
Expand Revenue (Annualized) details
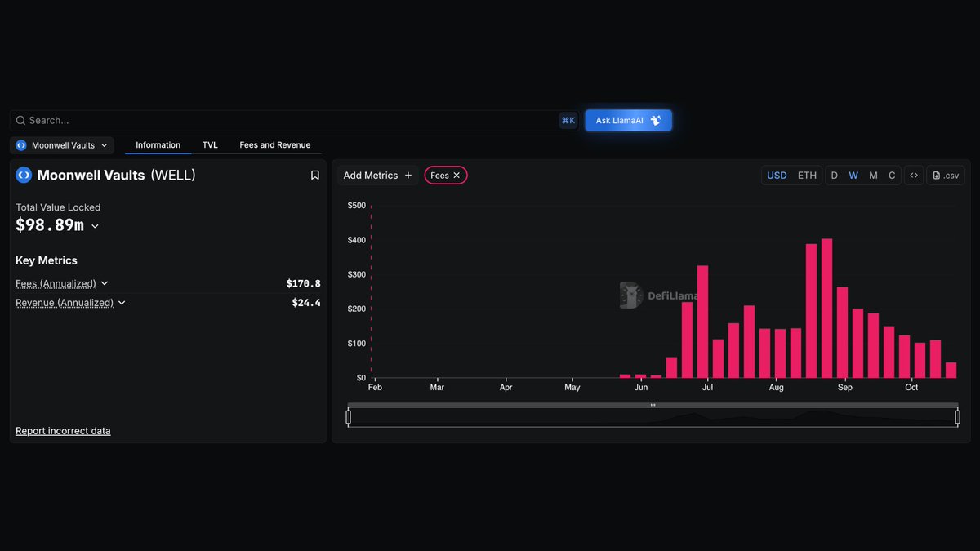pos(122,303)
